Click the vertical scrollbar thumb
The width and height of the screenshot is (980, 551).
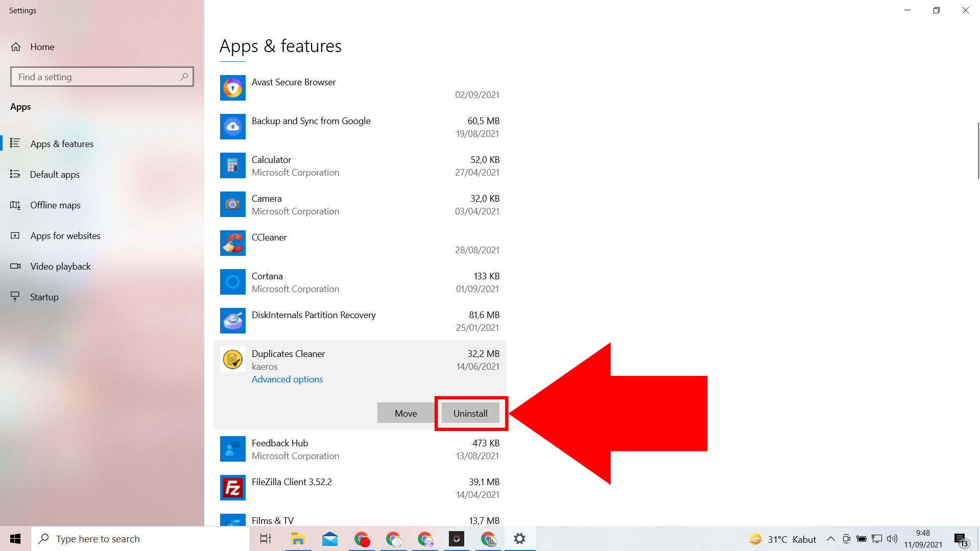(x=978, y=151)
